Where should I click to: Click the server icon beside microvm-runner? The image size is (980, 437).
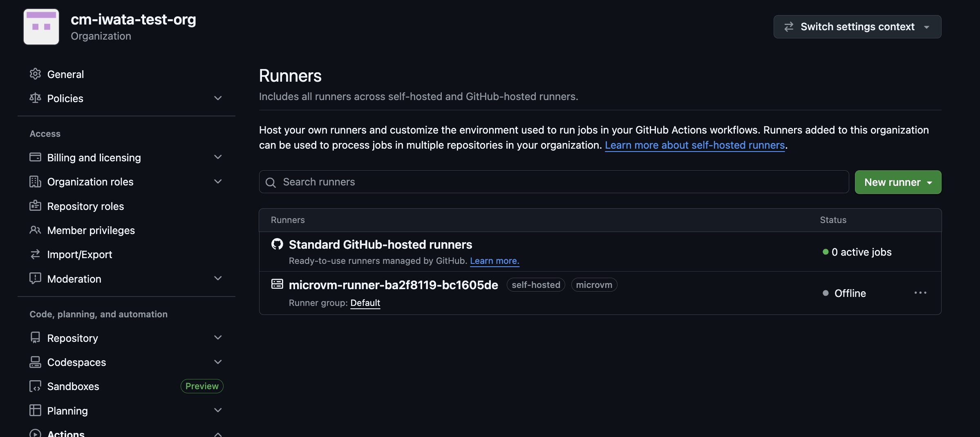[277, 284]
